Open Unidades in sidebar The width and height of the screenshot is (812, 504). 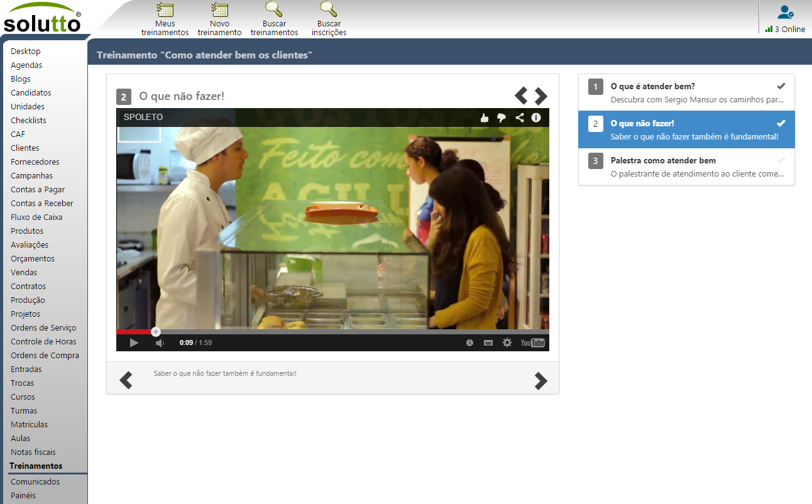click(x=28, y=107)
